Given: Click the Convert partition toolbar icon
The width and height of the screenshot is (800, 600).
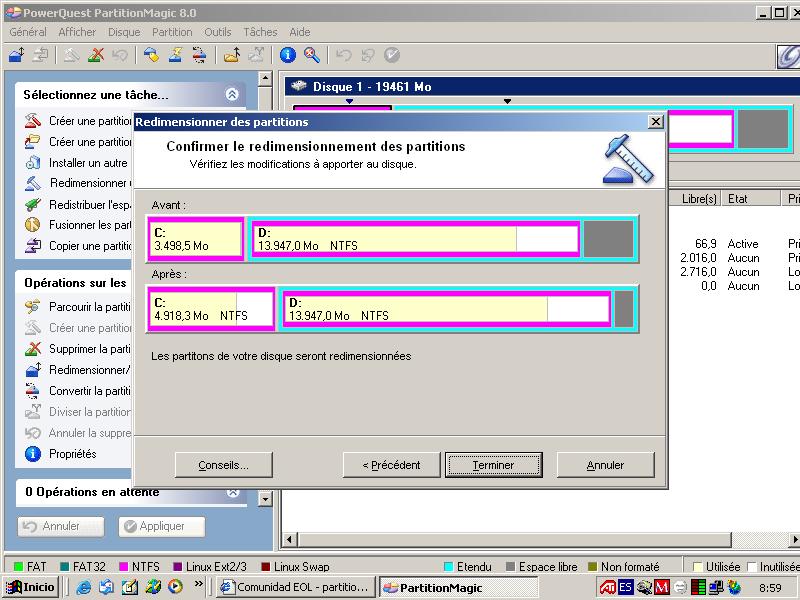Looking at the screenshot, I should point(199,55).
